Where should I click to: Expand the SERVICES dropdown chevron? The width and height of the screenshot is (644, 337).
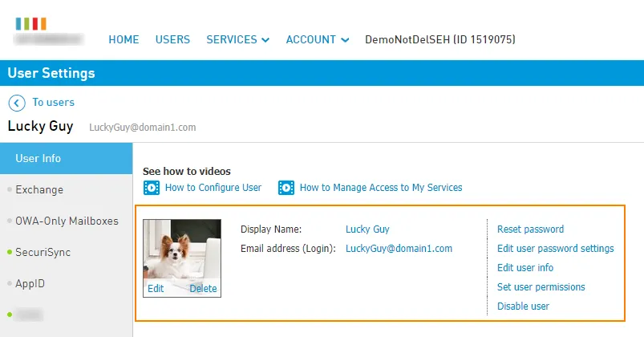click(265, 40)
